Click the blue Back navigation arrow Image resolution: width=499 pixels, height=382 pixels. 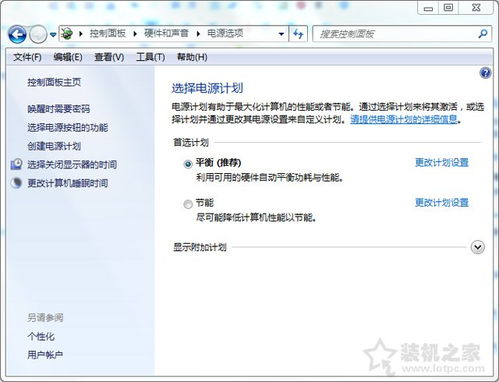[x=17, y=34]
